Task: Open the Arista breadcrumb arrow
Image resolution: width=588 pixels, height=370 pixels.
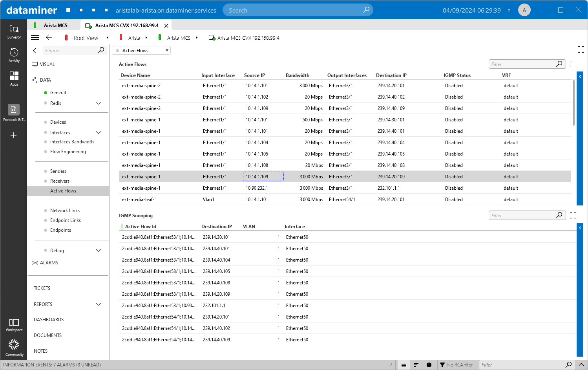Action: click(146, 38)
